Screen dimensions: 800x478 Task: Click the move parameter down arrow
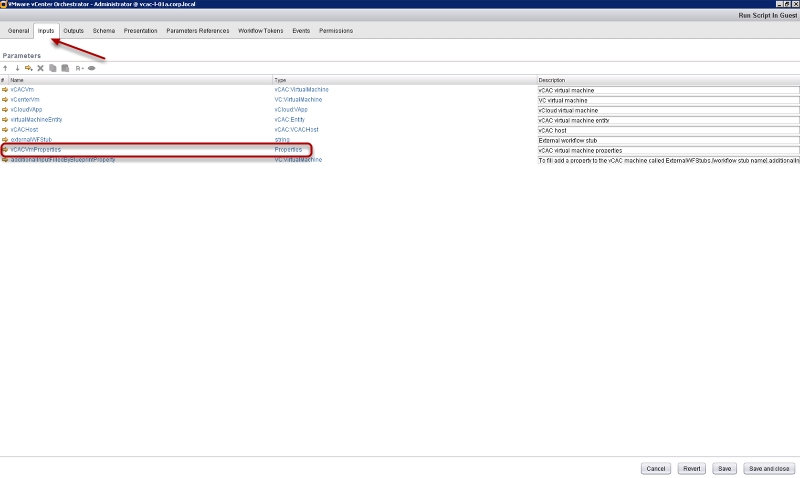[x=17, y=68]
